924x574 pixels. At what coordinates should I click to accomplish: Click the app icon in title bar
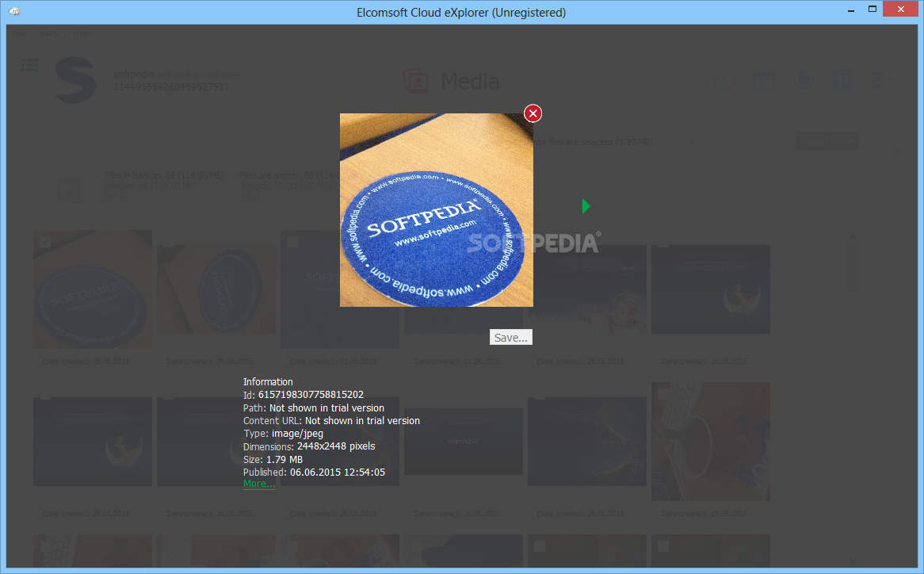click(14, 12)
